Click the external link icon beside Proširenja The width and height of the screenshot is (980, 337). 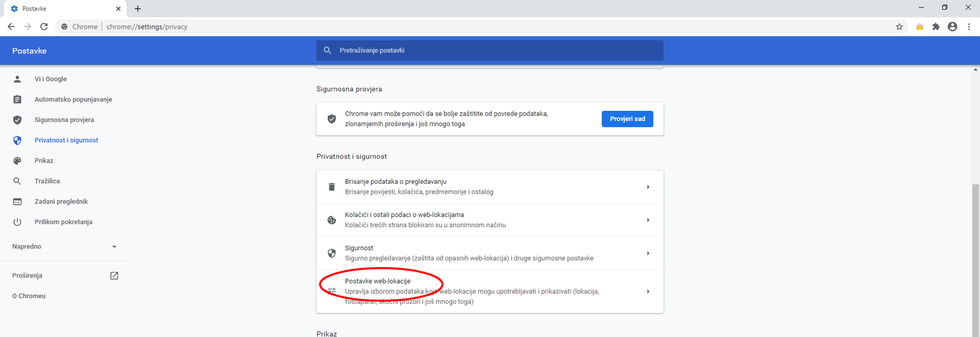click(x=114, y=276)
